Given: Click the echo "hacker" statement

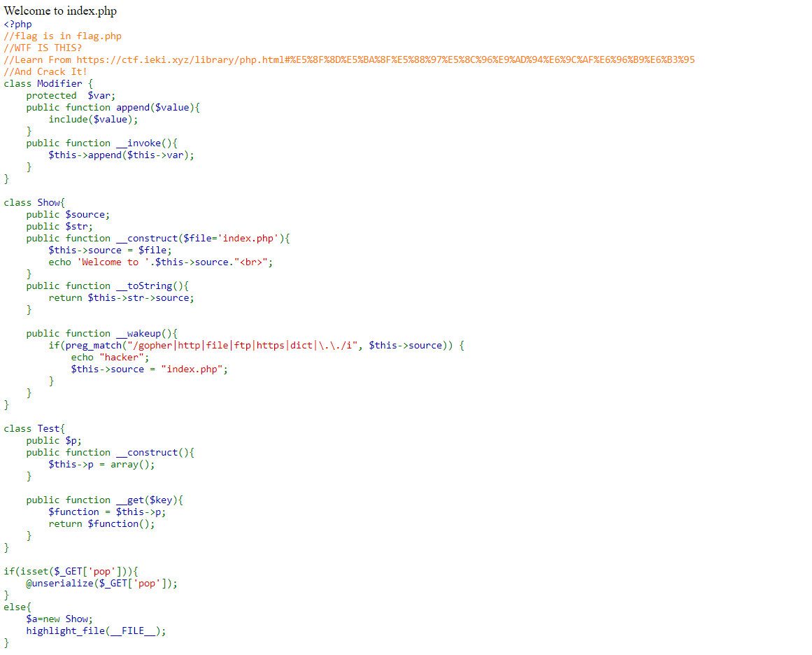Looking at the screenshot, I should pos(110,358).
